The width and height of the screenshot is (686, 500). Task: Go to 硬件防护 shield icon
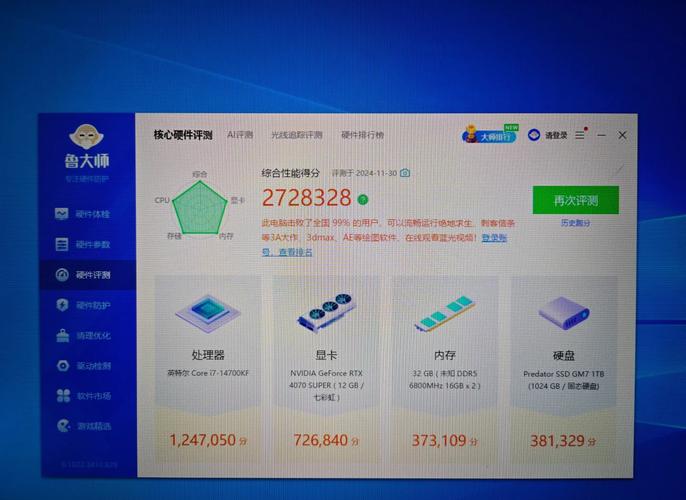click(x=62, y=305)
